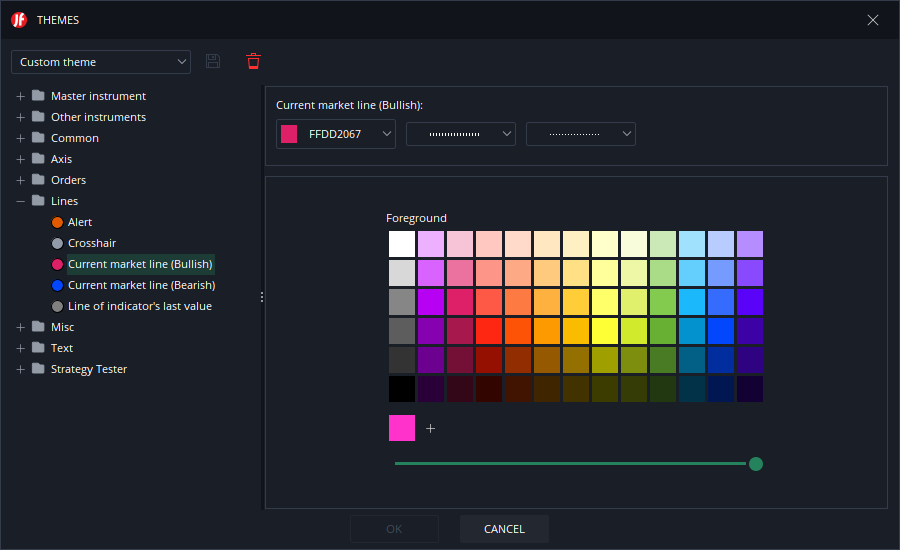This screenshot has width=900, height=550.
Task: Open the FFDD2067 color dropdown
Action: (336, 134)
